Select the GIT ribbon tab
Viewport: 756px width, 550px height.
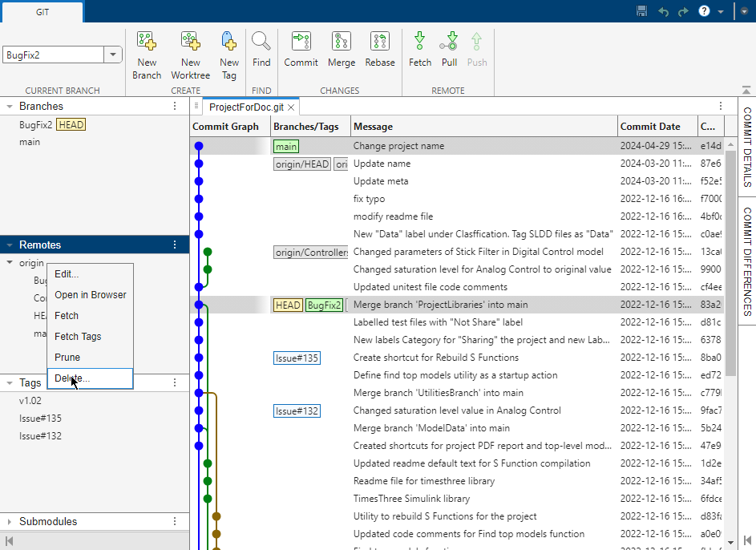(x=42, y=13)
